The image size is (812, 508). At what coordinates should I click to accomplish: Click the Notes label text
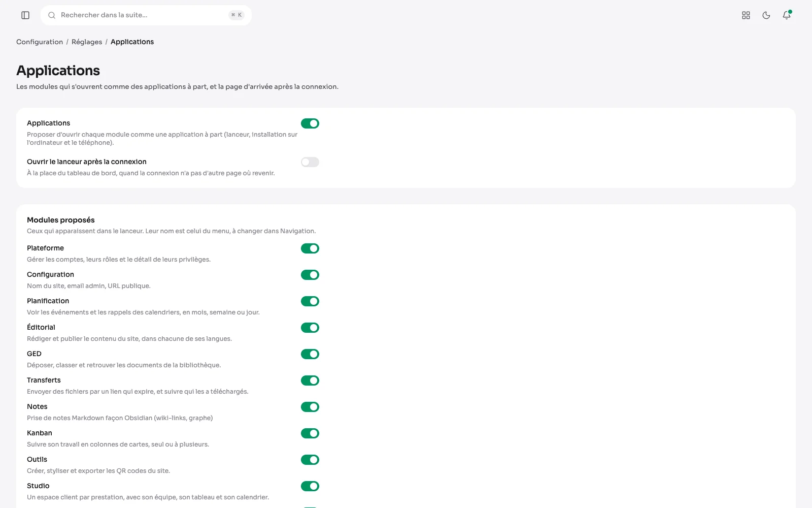(37, 407)
